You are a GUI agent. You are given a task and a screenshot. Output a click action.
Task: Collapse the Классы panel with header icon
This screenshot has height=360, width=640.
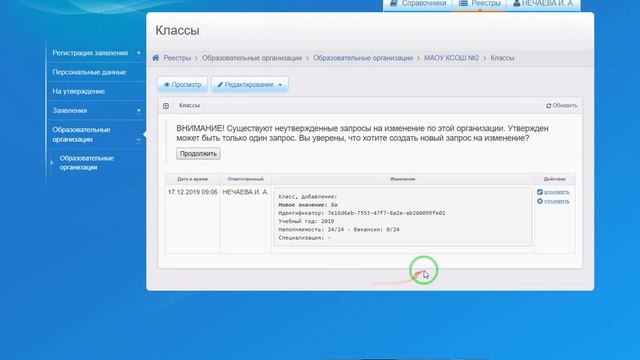[166, 106]
